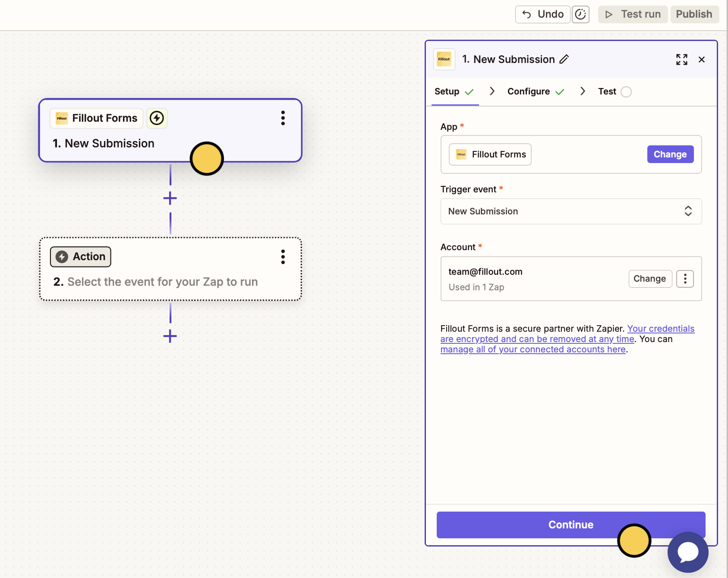The height and width of the screenshot is (578, 728).
Task: Click the Continue button
Action: 571,525
